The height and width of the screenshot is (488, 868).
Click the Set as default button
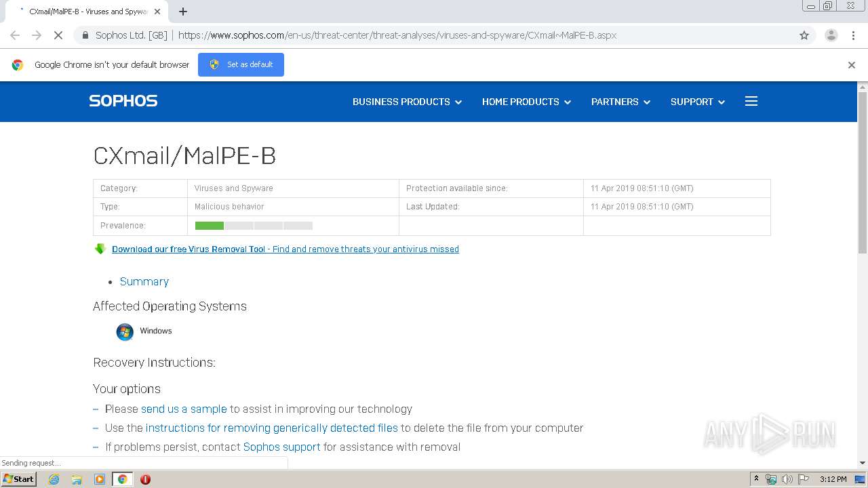click(241, 65)
